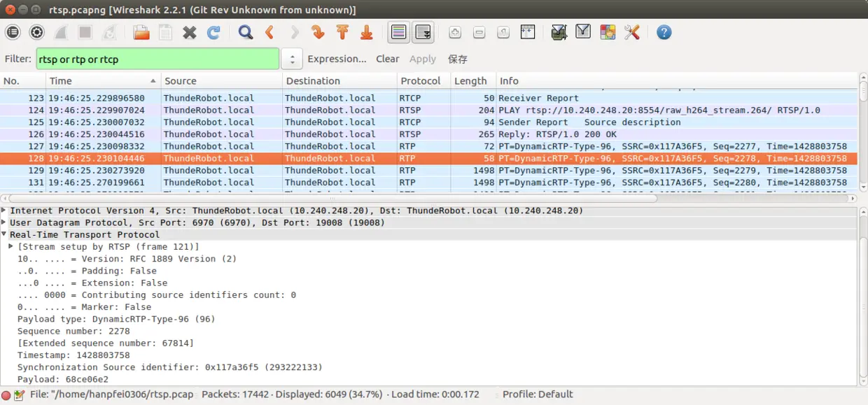This screenshot has height=405, width=868.
Task: Go forward in packet history
Action: click(294, 32)
